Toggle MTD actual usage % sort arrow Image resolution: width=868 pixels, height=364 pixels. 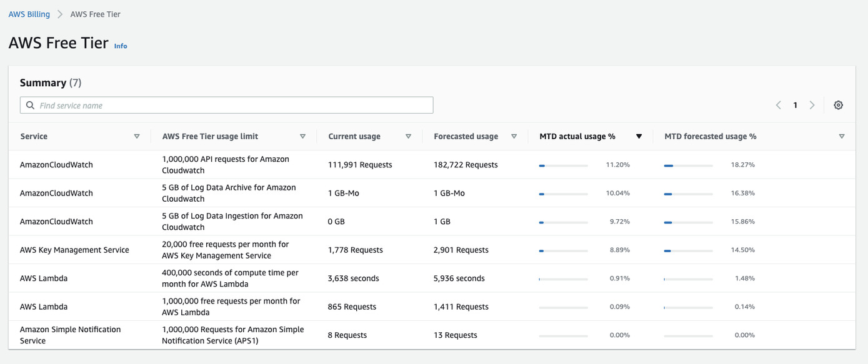coord(639,136)
